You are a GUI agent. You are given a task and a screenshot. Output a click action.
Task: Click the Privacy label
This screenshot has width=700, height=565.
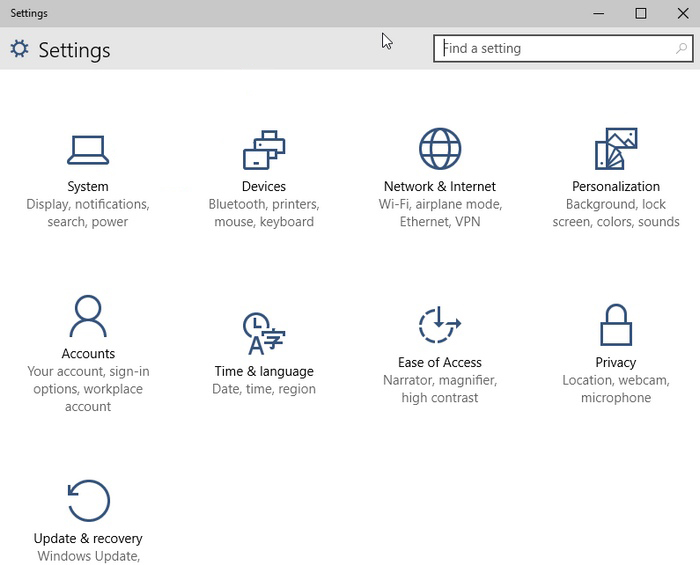click(x=616, y=362)
